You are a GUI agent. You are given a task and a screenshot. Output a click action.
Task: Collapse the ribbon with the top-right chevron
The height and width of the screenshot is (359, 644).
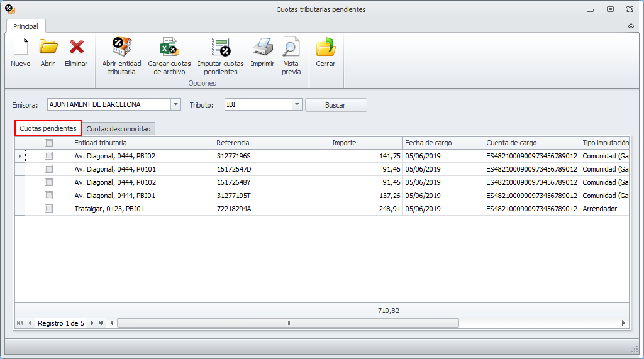click(x=631, y=26)
